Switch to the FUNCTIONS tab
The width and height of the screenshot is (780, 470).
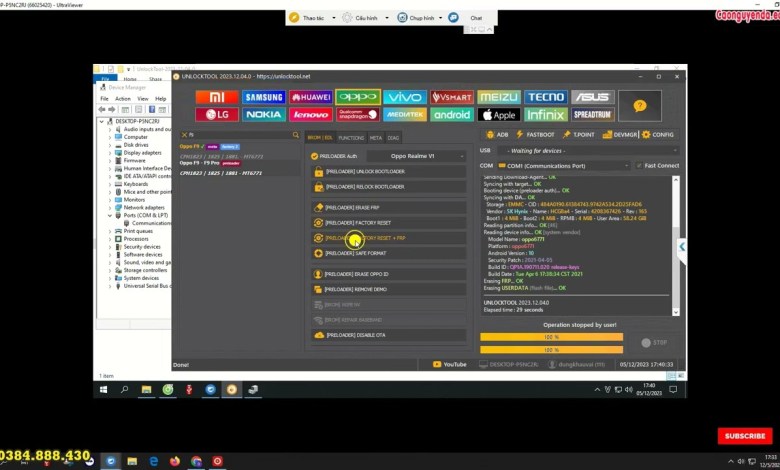coord(351,137)
